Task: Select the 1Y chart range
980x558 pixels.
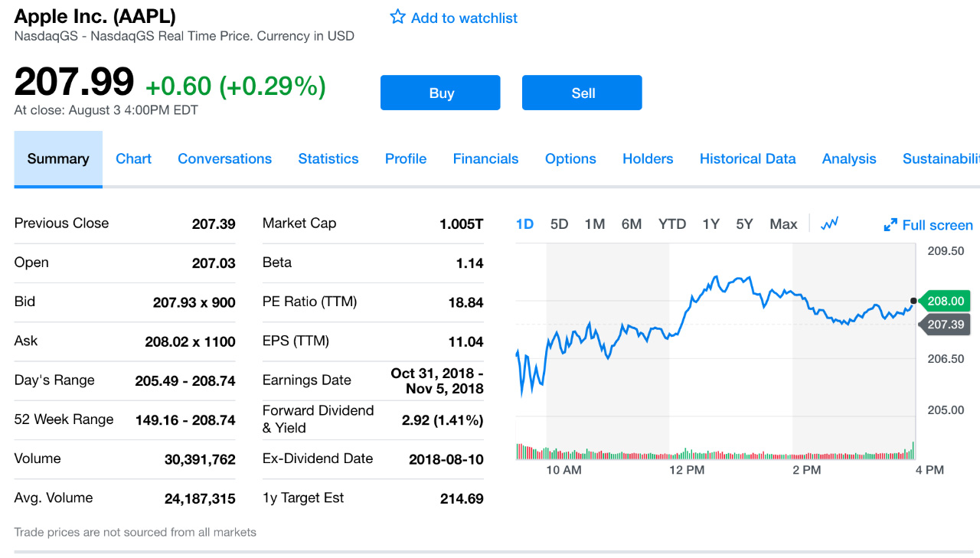Action: click(710, 224)
